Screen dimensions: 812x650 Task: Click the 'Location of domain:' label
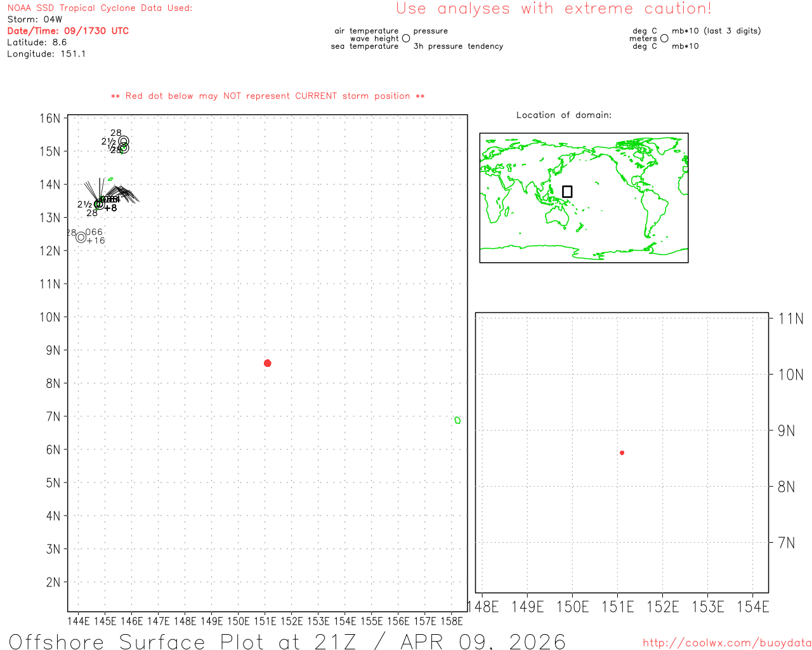(x=564, y=115)
